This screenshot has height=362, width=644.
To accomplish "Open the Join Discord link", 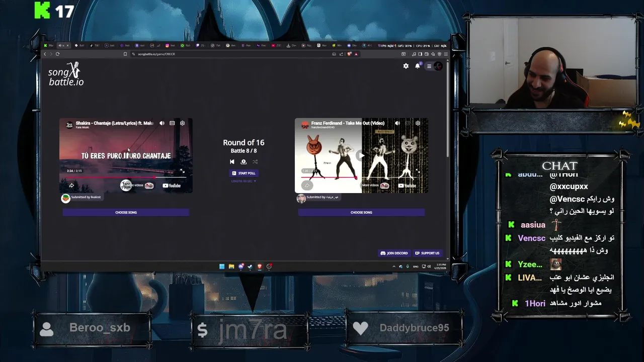I will click(x=394, y=253).
